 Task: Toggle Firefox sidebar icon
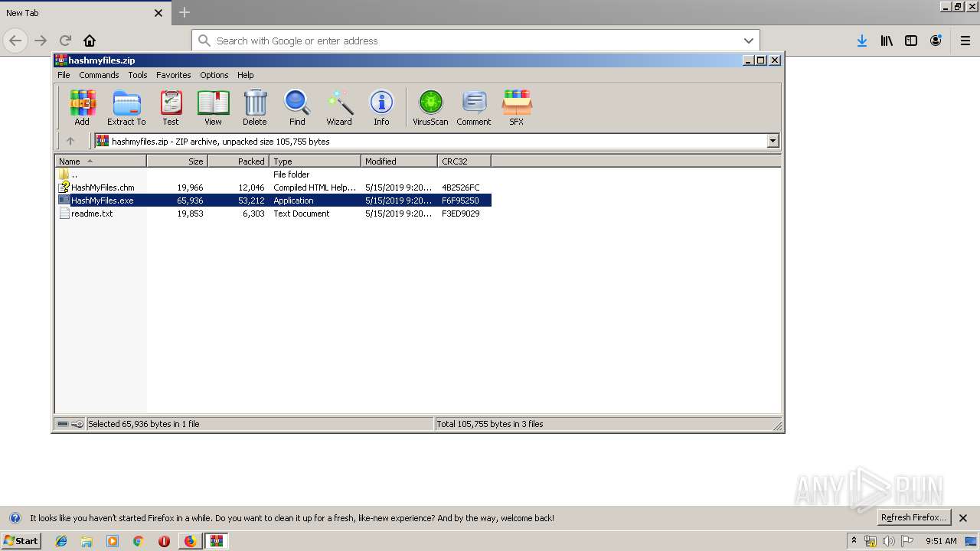(x=911, y=41)
